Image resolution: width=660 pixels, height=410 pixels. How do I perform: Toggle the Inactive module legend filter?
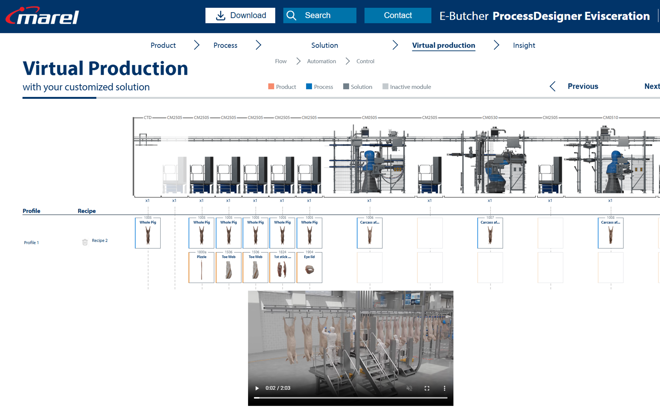pyautogui.click(x=406, y=87)
